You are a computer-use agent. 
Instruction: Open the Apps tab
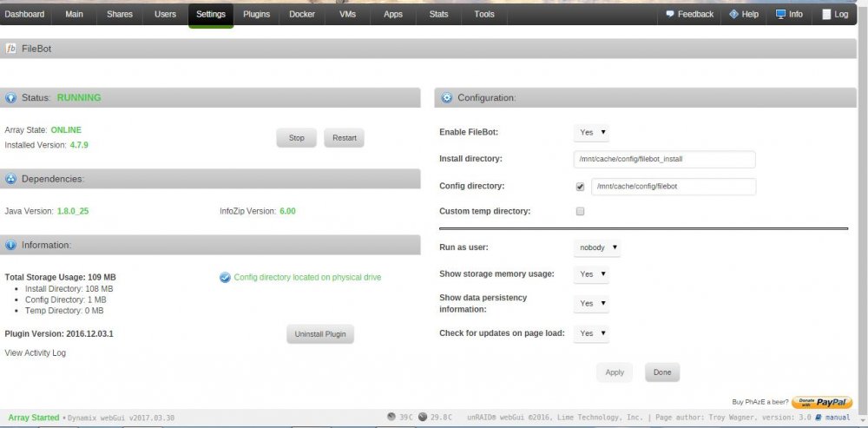(393, 15)
